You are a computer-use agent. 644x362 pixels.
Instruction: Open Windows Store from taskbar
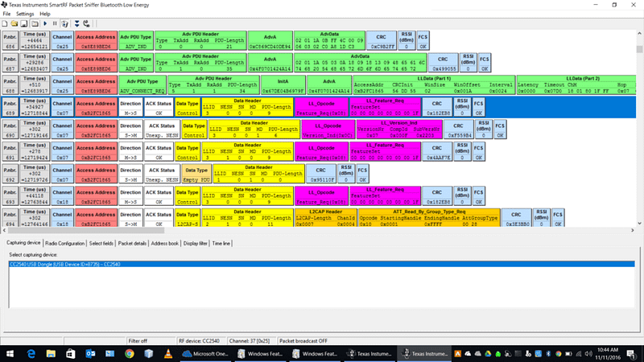point(70,353)
